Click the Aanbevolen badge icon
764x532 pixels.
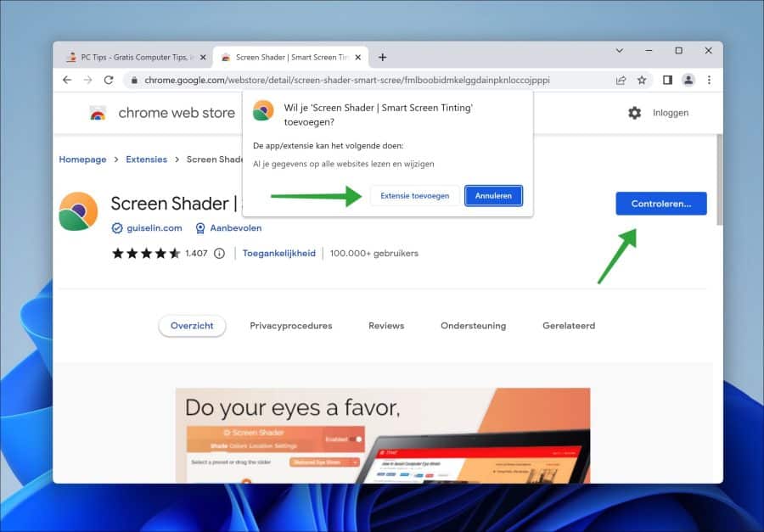coord(199,228)
